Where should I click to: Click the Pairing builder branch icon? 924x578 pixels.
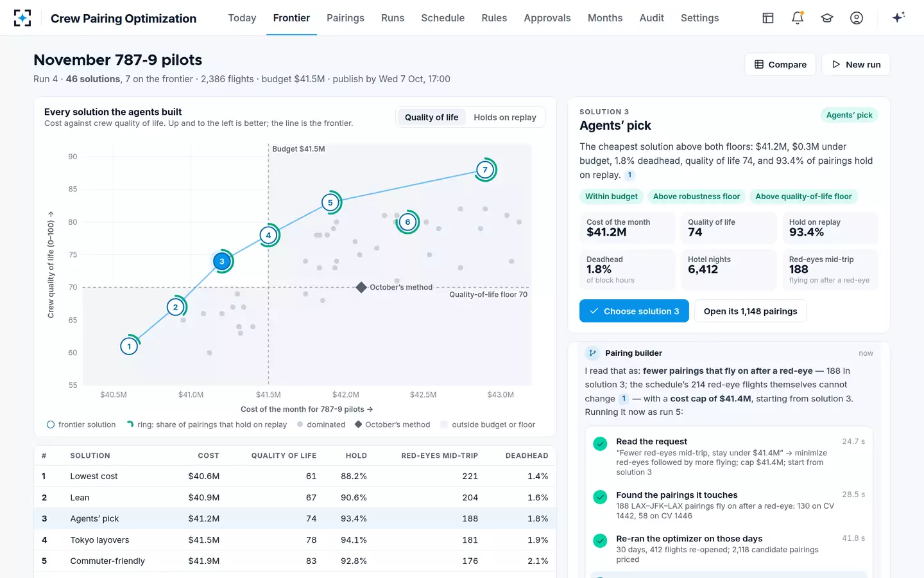tap(592, 353)
